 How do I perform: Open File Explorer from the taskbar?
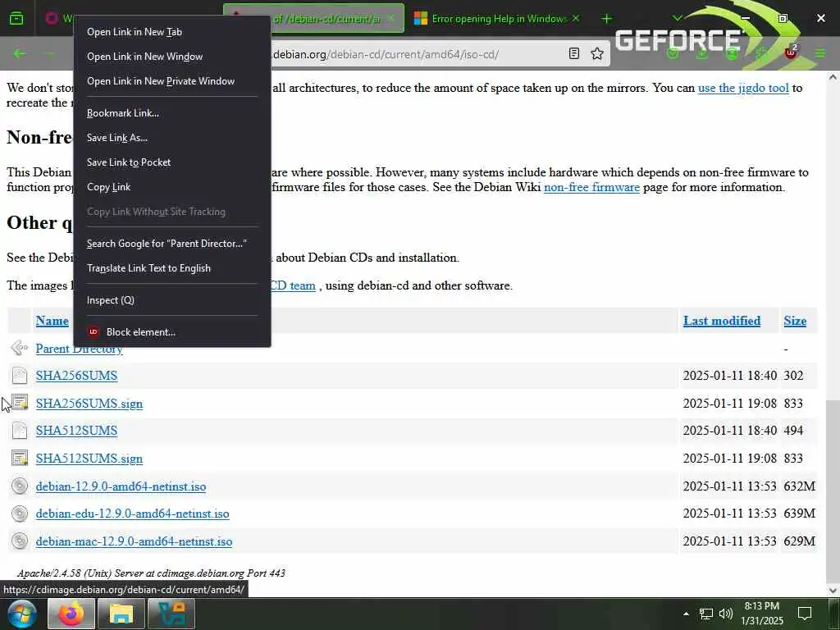tap(121, 614)
